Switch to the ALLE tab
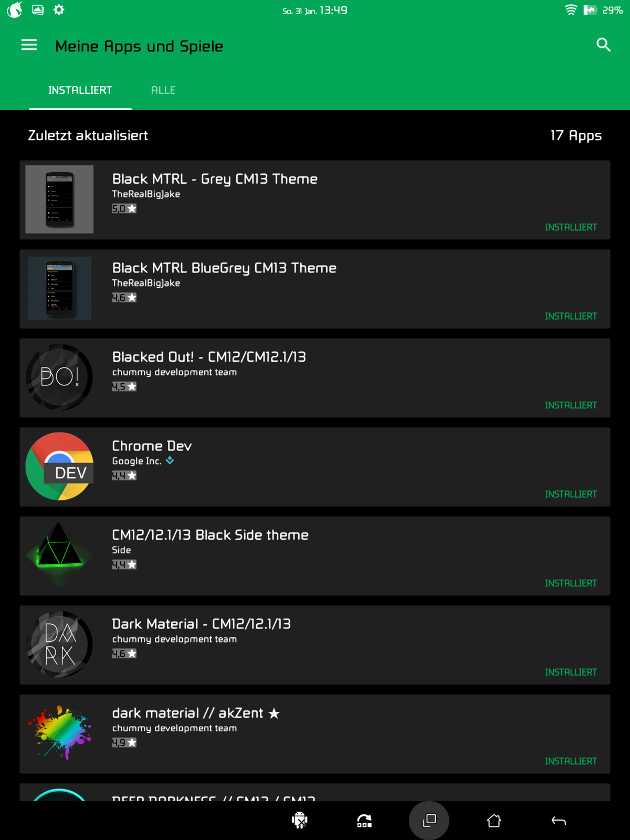The height and width of the screenshot is (840, 630). [163, 90]
